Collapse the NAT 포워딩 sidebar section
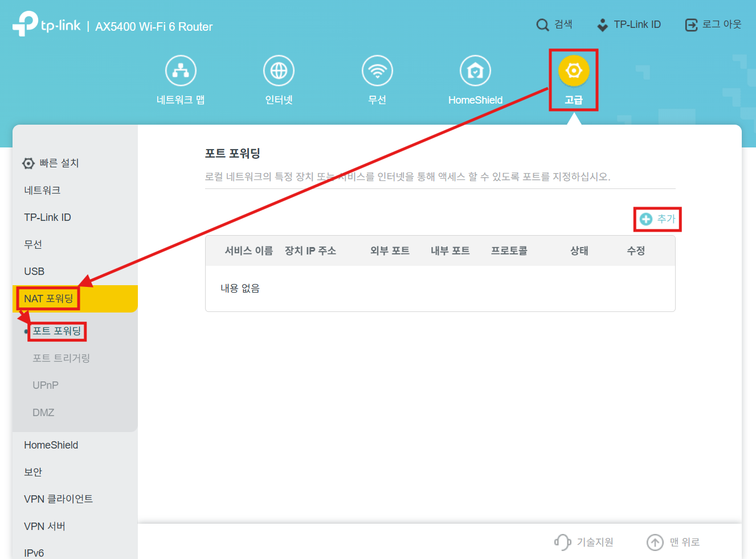Screen dimensions: 756x559 (49, 299)
